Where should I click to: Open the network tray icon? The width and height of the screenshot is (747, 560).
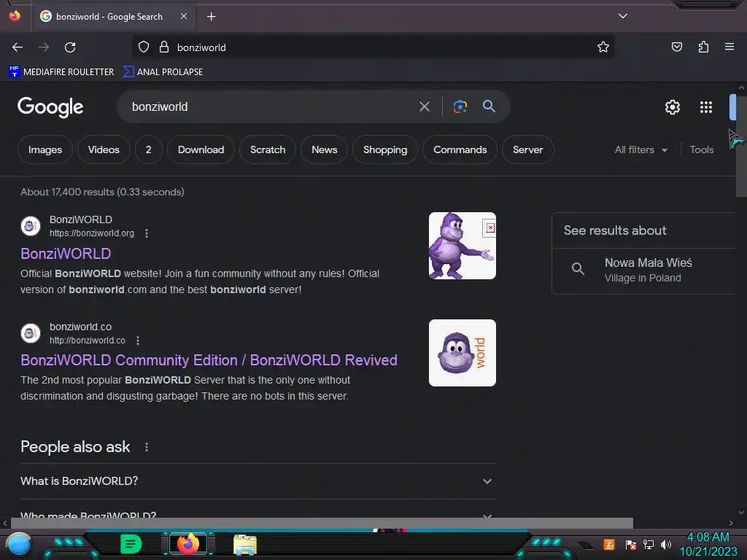pyautogui.click(x=649, y=544)
